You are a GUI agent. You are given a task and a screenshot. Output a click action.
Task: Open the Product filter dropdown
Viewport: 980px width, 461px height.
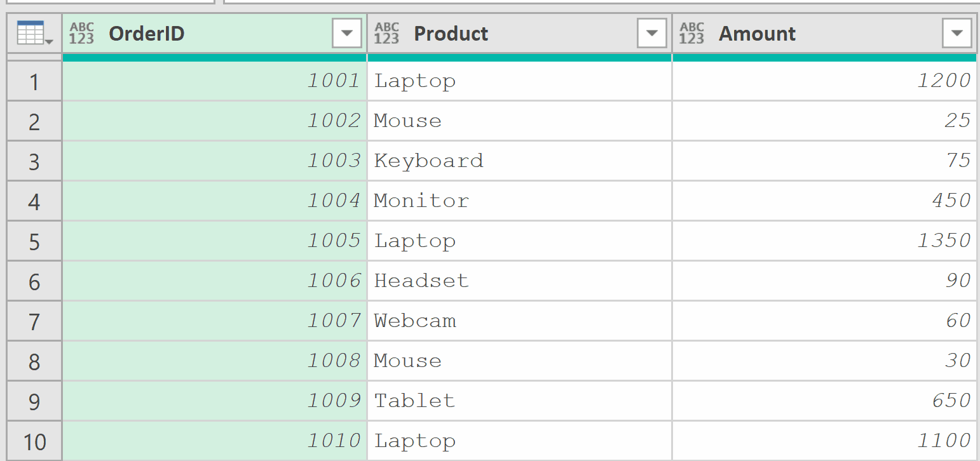pos(651,32)
